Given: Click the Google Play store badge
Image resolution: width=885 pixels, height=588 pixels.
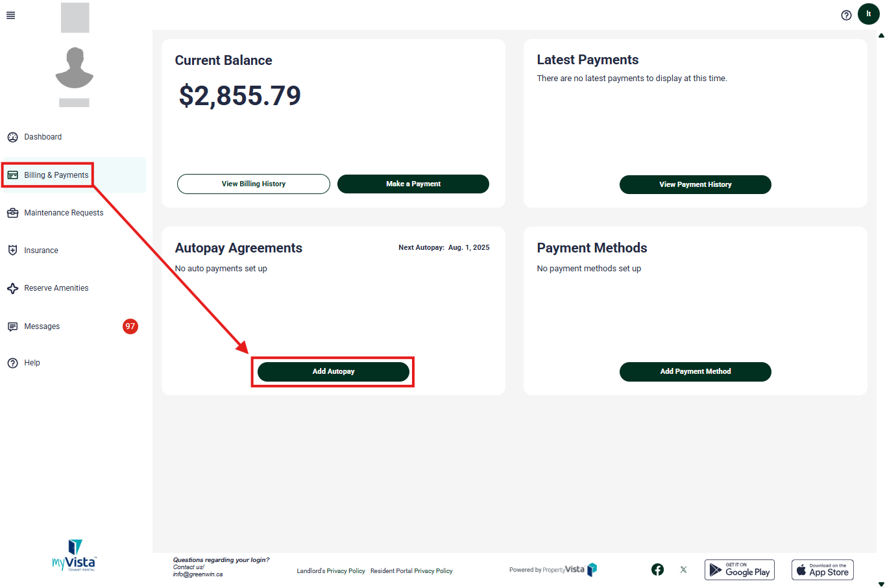Looking at the screenshot, I should tap(739, 570).
